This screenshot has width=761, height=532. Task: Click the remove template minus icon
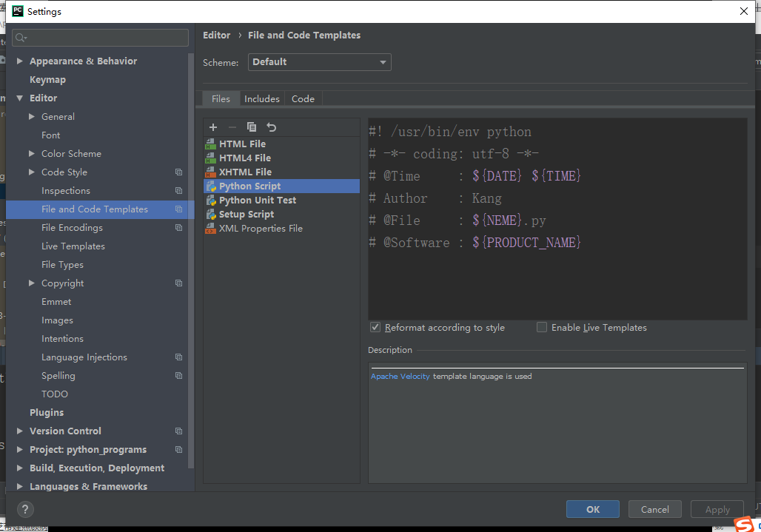tap(232, 127)
